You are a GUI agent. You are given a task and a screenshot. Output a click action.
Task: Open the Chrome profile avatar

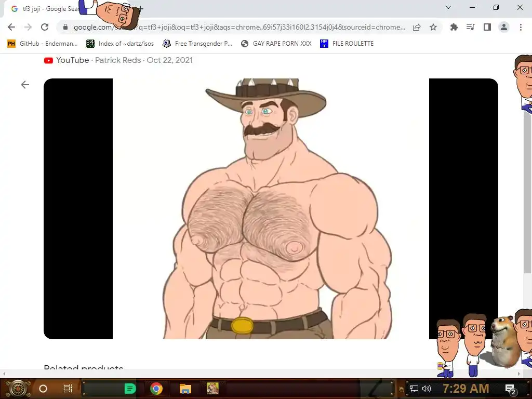click(504, 27)
